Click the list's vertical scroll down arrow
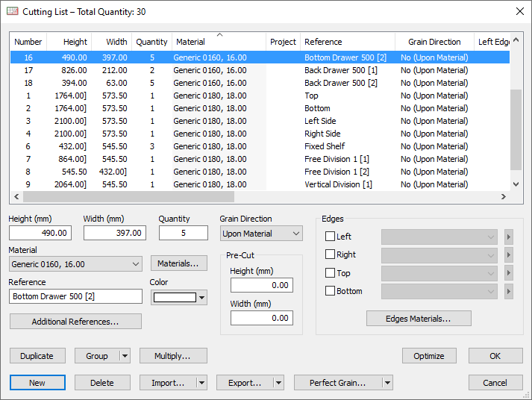This screenshot has height=400, width=532. (x=516, y=184)
